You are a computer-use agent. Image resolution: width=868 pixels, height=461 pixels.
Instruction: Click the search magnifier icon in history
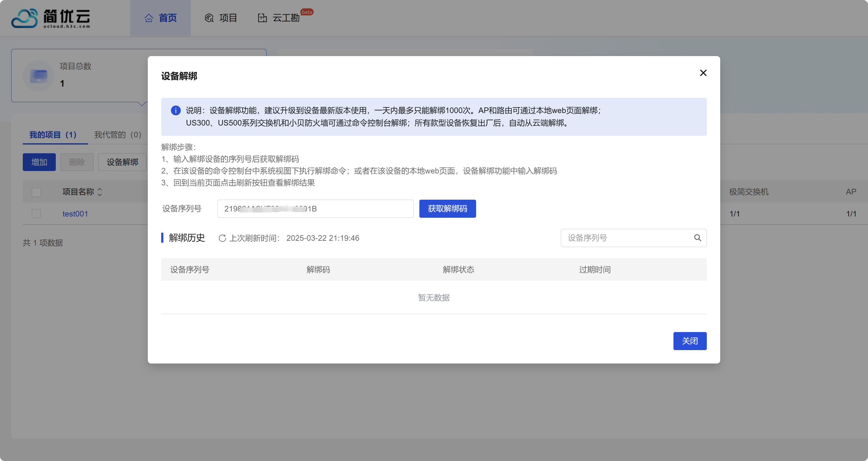click(697, 238)
